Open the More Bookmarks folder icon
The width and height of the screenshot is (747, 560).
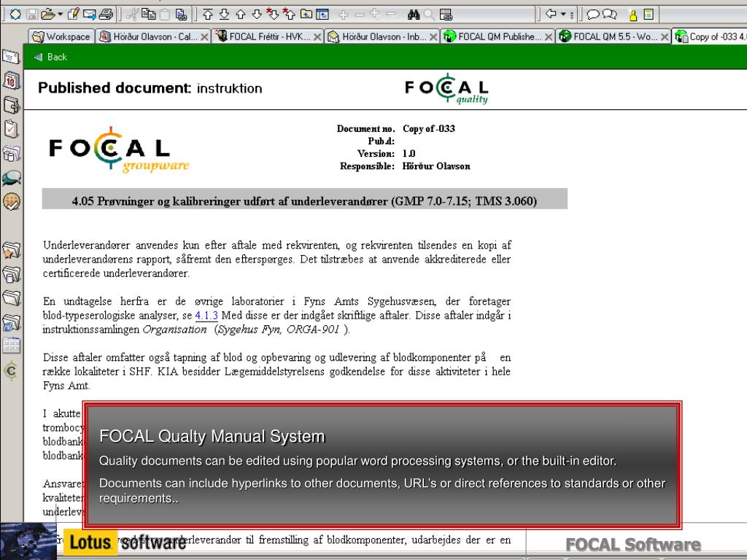[x=11, y=298]
